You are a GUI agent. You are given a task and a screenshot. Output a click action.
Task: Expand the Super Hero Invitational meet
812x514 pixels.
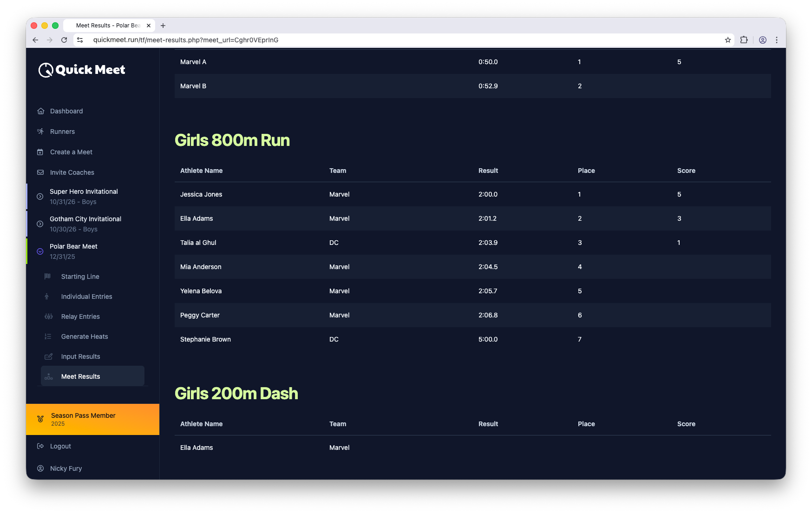[40, 196]
